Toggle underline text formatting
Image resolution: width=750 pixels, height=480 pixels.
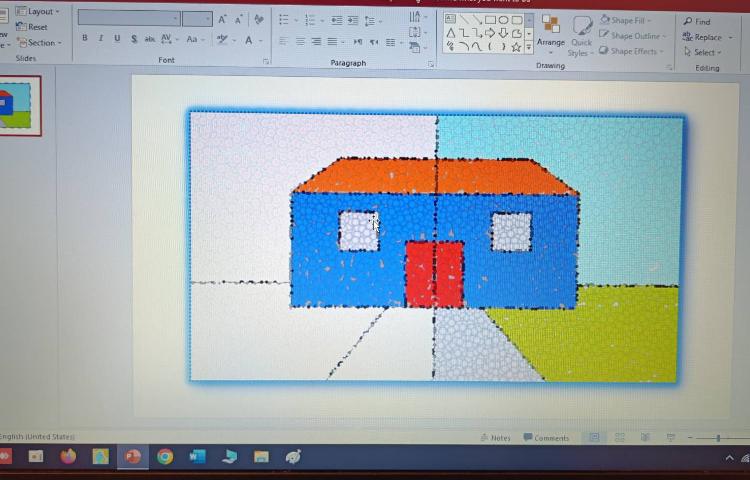coord(117,39)
